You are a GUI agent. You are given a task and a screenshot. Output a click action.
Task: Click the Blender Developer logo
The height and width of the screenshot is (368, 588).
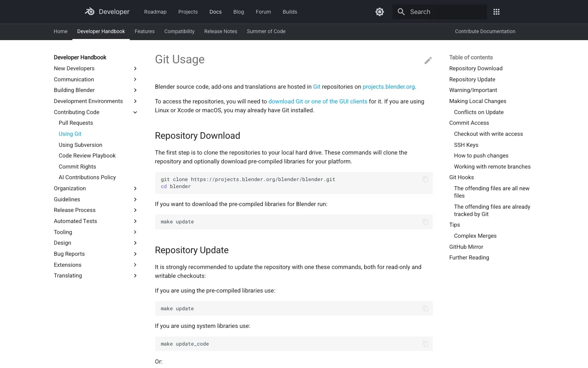click(107, 12)
